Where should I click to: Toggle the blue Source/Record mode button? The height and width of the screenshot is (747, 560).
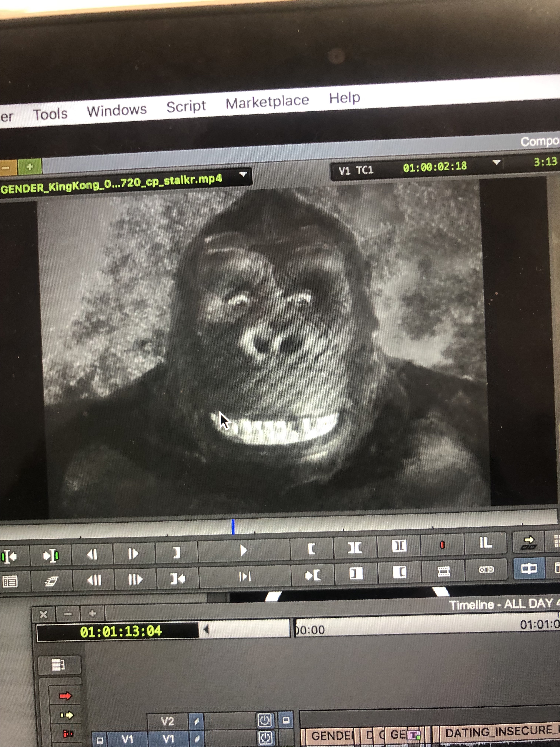click(529, 569)
